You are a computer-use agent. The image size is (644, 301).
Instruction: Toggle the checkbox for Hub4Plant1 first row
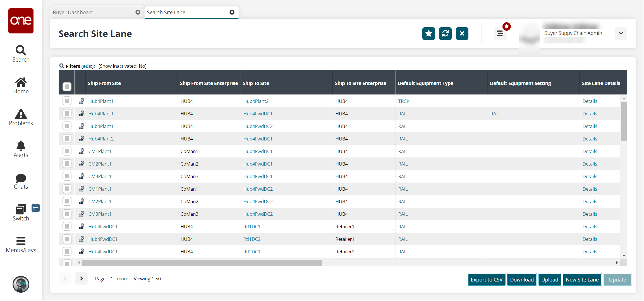click(x=66, y=101)
